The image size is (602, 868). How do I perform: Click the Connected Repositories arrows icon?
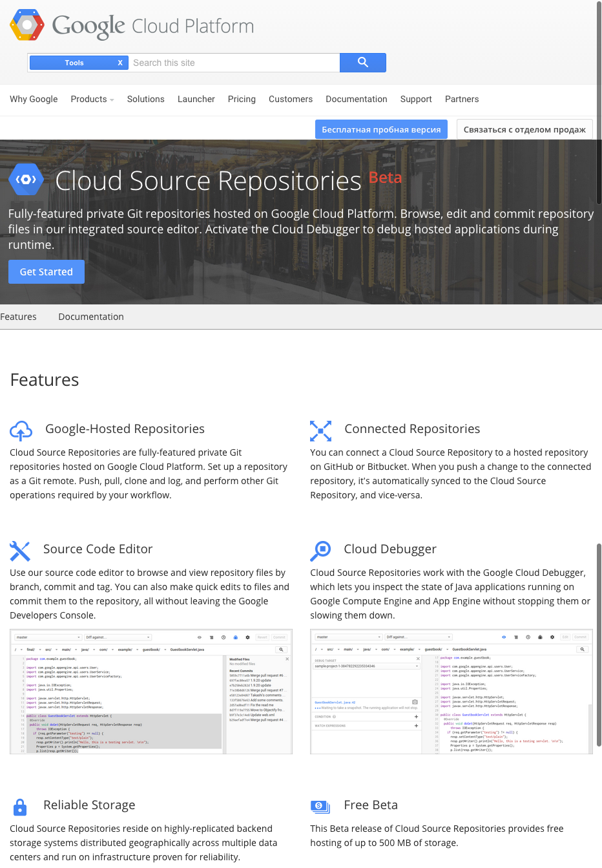point(321,430)
